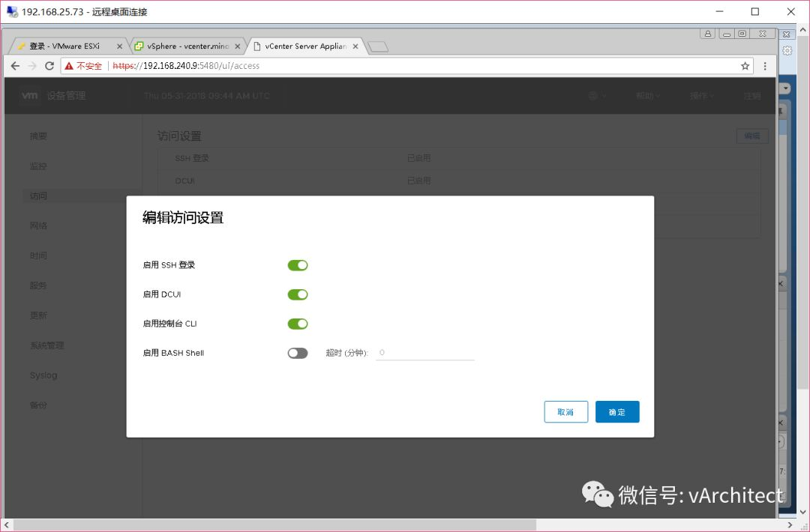The width and height of the screenshot is (810, 532).
Task: Cancel the dialog with 取消
Action: point(565,412)
